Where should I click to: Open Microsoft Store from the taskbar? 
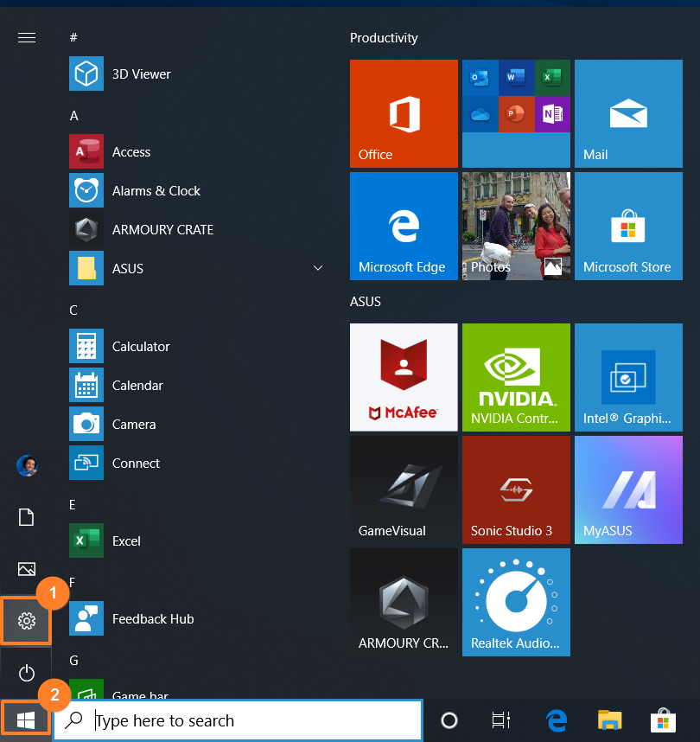[x=663, y=720]
